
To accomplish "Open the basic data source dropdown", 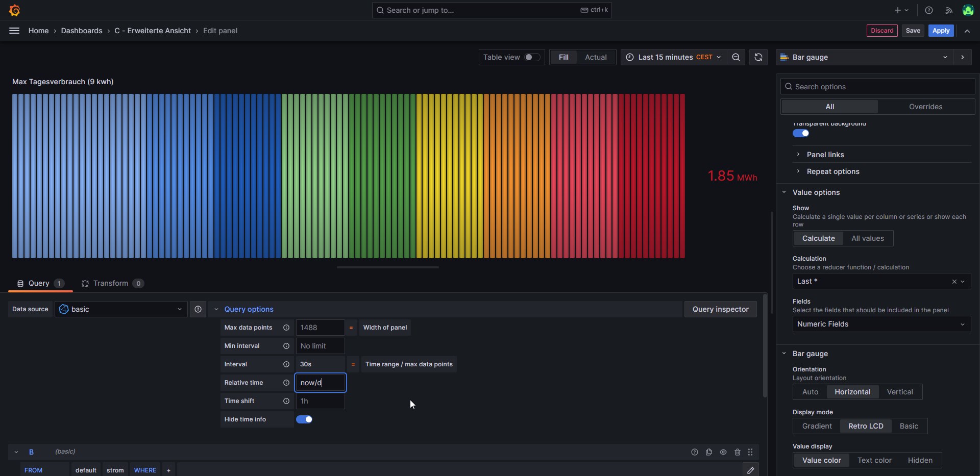I will [x=120, y=309].
